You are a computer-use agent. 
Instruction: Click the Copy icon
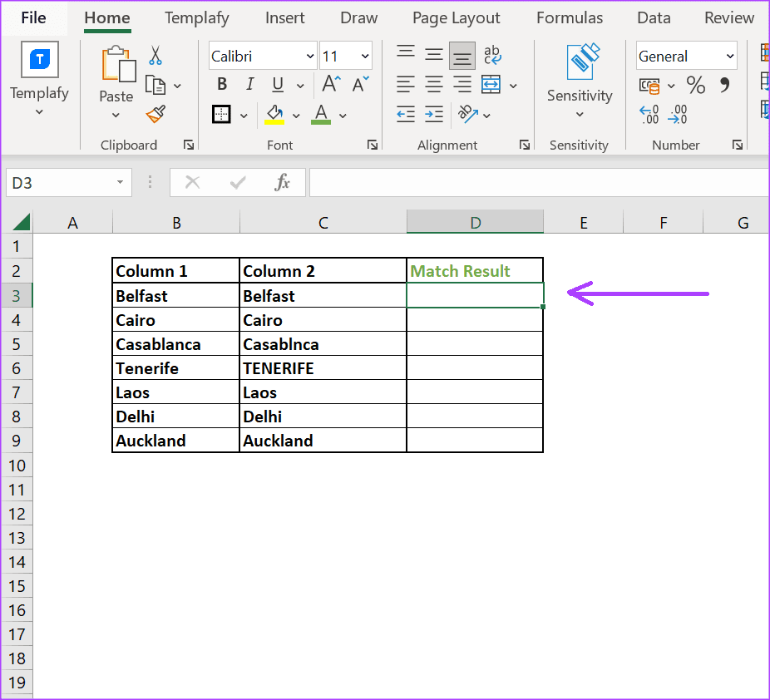tap(155, 86)
